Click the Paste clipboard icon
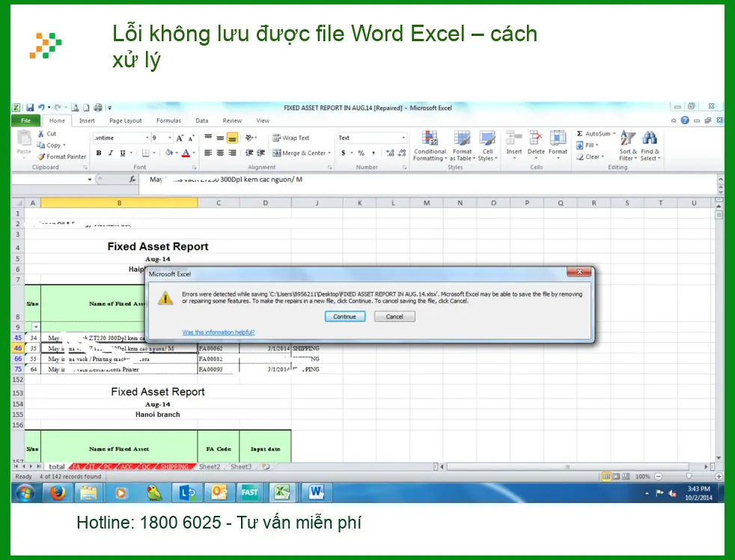The image size is (735, 560). pyautogui.click(x=24, y=139)
